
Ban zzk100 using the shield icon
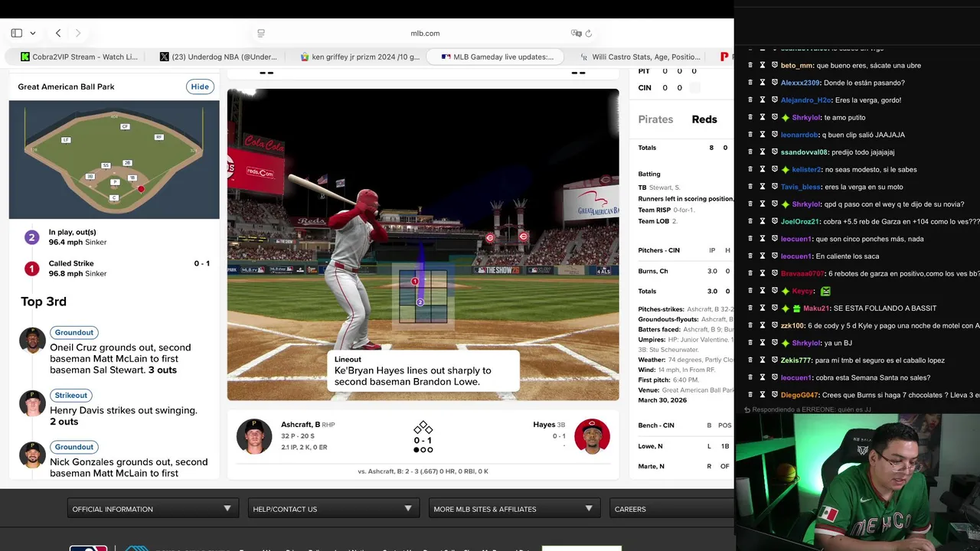click(775, 325)
